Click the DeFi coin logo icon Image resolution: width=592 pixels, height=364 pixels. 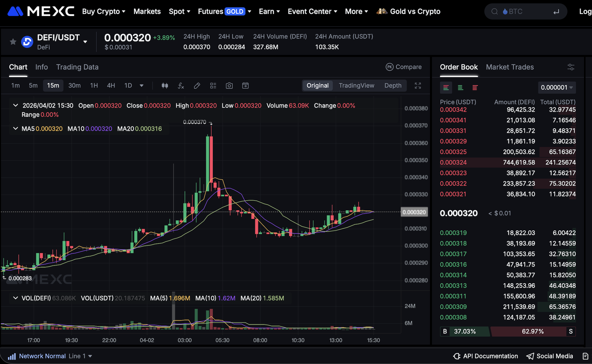tap(27, 42)
